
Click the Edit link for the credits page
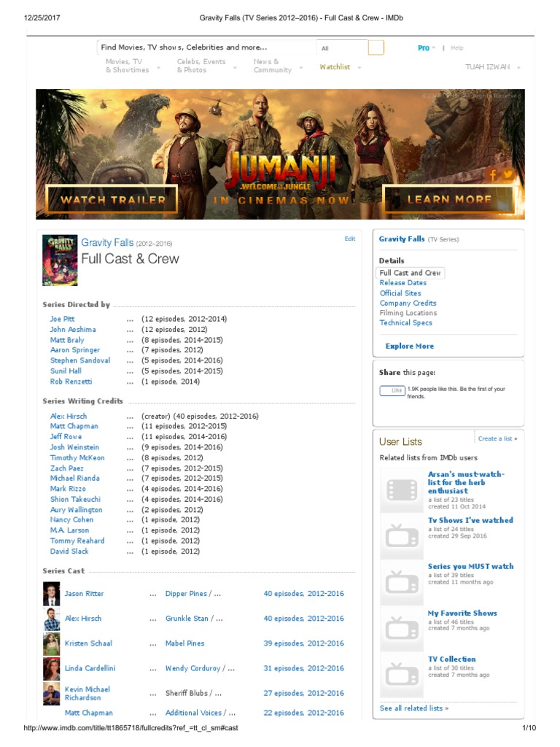[350, 239]
